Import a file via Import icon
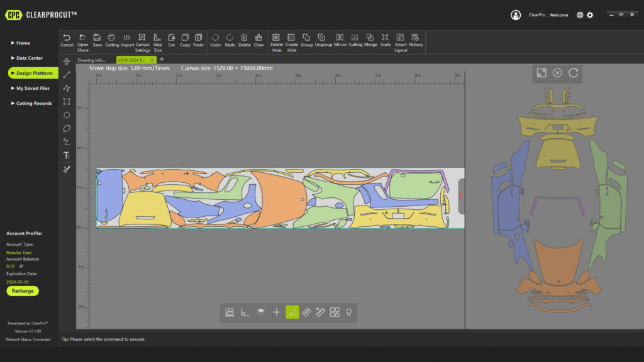 (127, 40)
